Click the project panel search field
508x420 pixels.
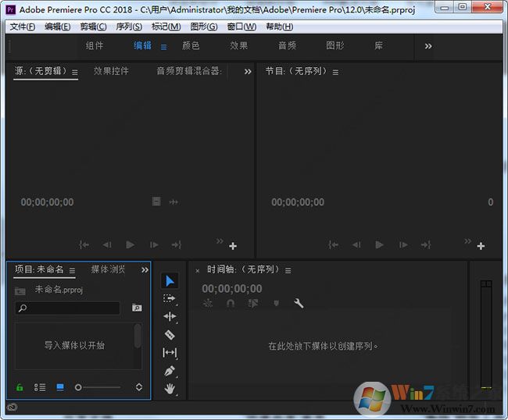[x=70, y=308]
